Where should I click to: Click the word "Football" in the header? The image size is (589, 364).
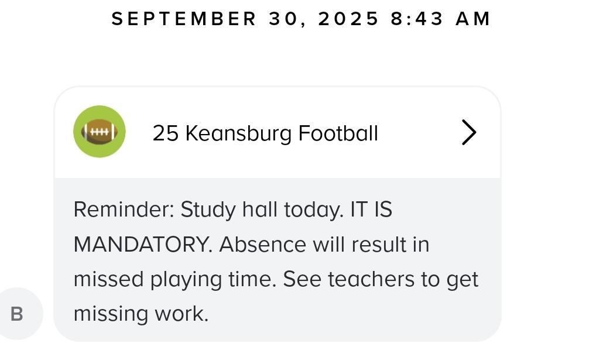pyautogui.click(x=338, y=133)
